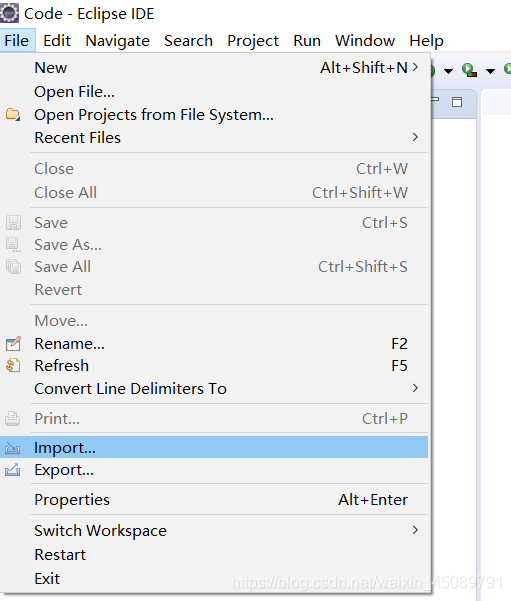Viewport: 511px width, 601px height.
Task: Click the pencil icon next to Rename
Action: [13, 343]
